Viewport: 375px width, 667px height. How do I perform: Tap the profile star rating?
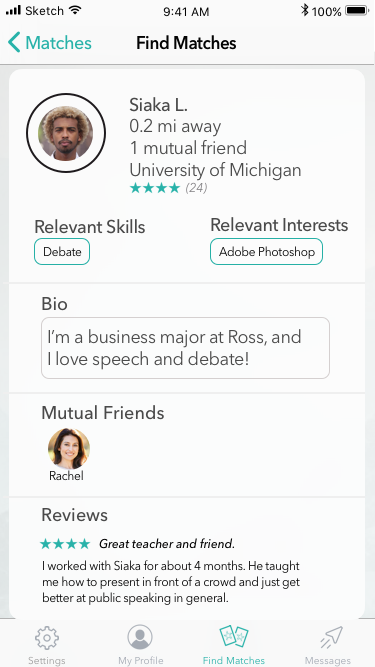(155, 188)
